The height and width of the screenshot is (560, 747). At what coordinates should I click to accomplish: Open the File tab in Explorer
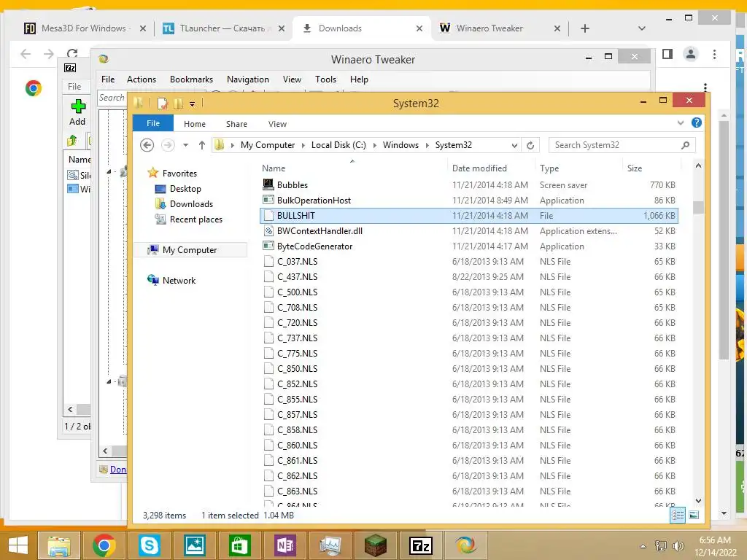pos(153,123)
